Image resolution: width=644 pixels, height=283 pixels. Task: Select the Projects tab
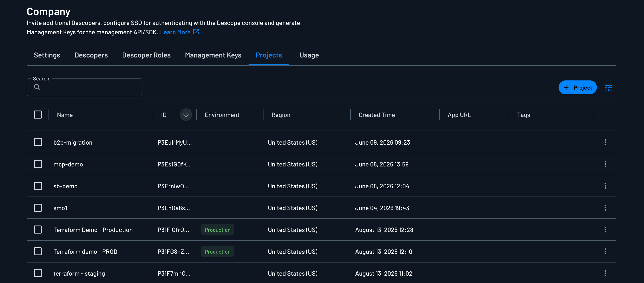[269, 55]
